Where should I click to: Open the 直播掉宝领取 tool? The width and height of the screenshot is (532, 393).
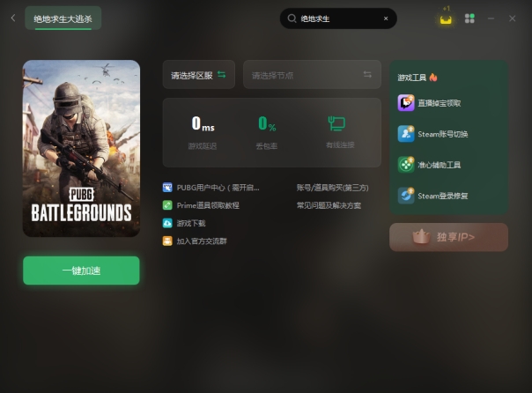439,103
